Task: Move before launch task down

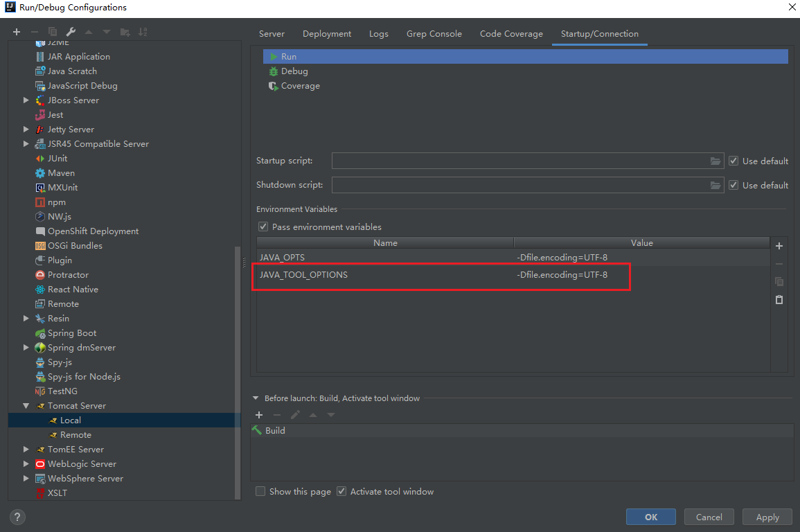Action: (x=331, y=415)
